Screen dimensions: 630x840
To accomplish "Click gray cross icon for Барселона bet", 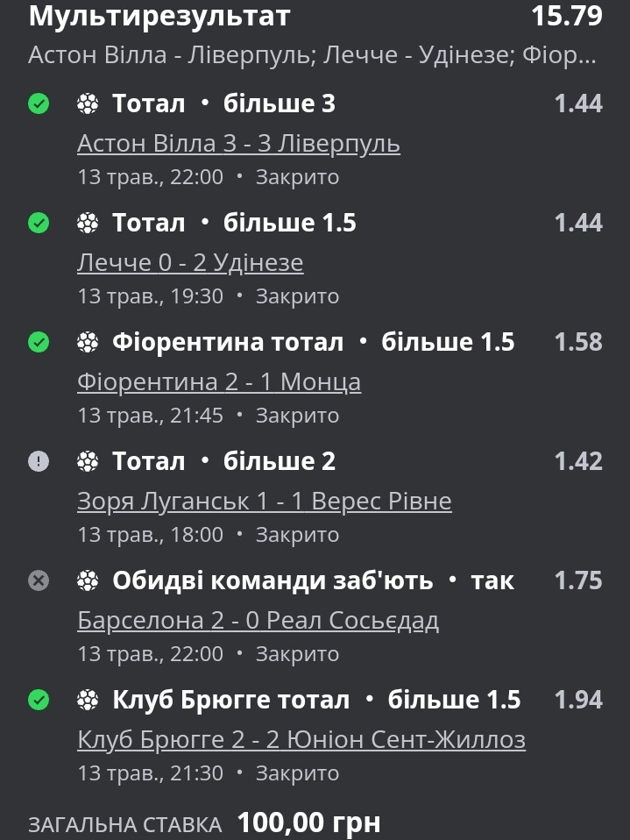I will (39, 580).
